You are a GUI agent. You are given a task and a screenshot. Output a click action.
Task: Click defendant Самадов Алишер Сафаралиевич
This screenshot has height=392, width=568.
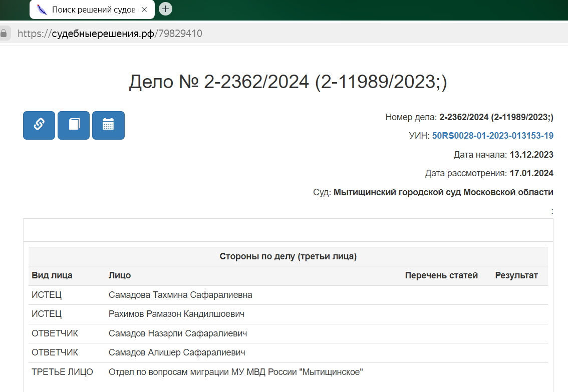click(x=176, y=352)
